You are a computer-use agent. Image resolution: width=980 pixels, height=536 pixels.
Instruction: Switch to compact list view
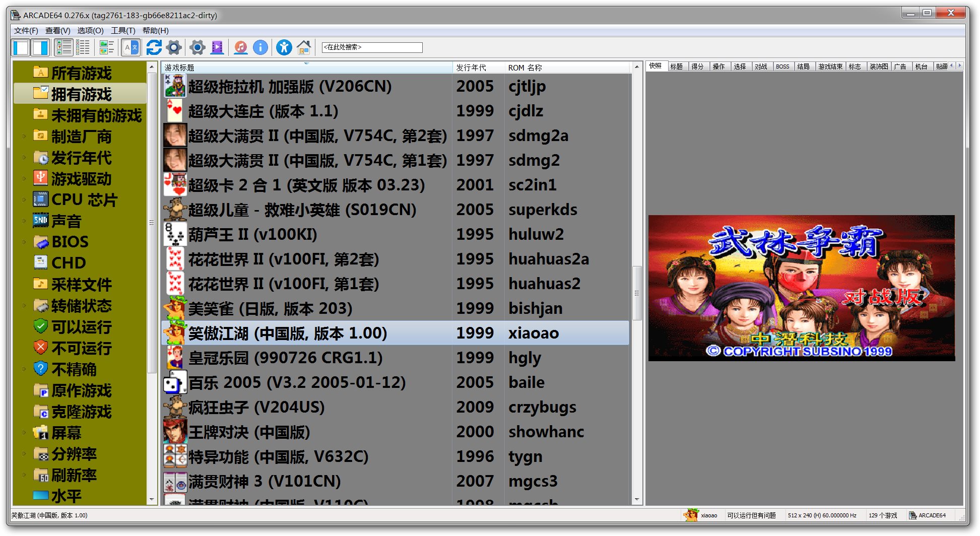pyautogui.click(x=83, y=48)
